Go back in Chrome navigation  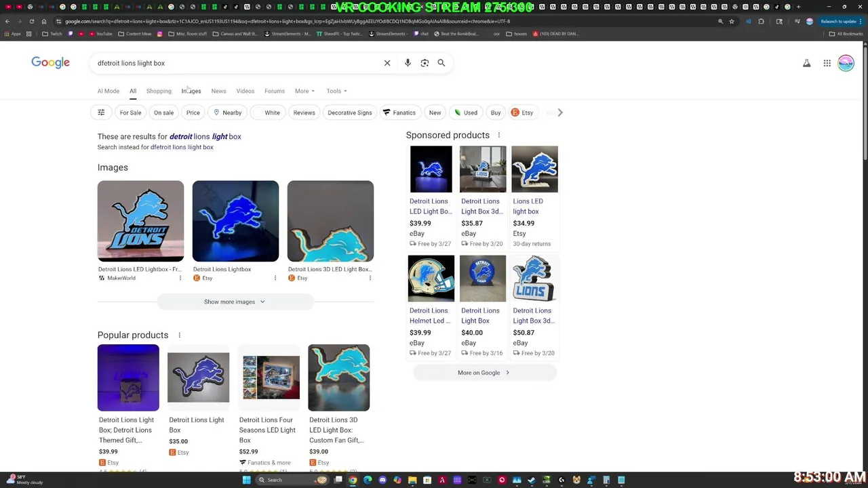[7, 21]
